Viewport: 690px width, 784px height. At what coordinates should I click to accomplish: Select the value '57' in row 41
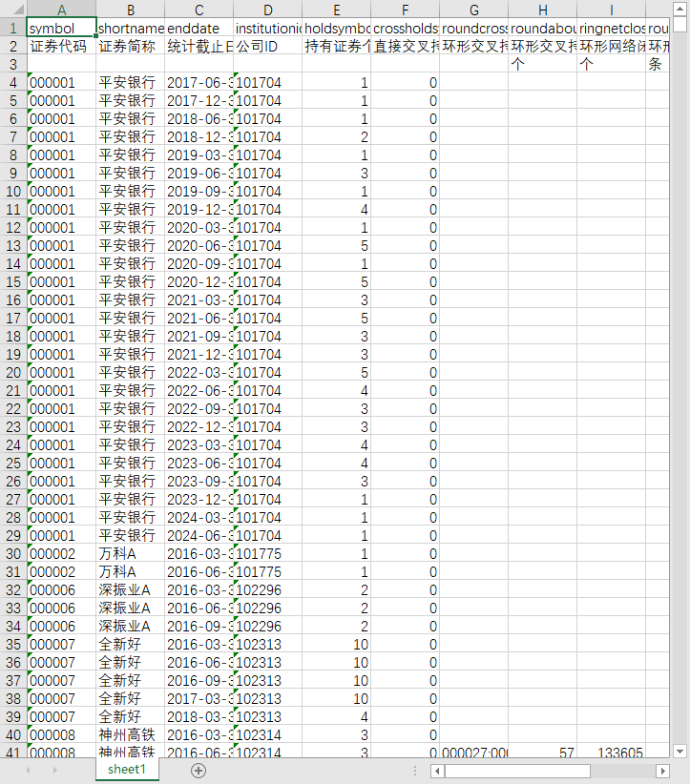click(x=543, y=752)
